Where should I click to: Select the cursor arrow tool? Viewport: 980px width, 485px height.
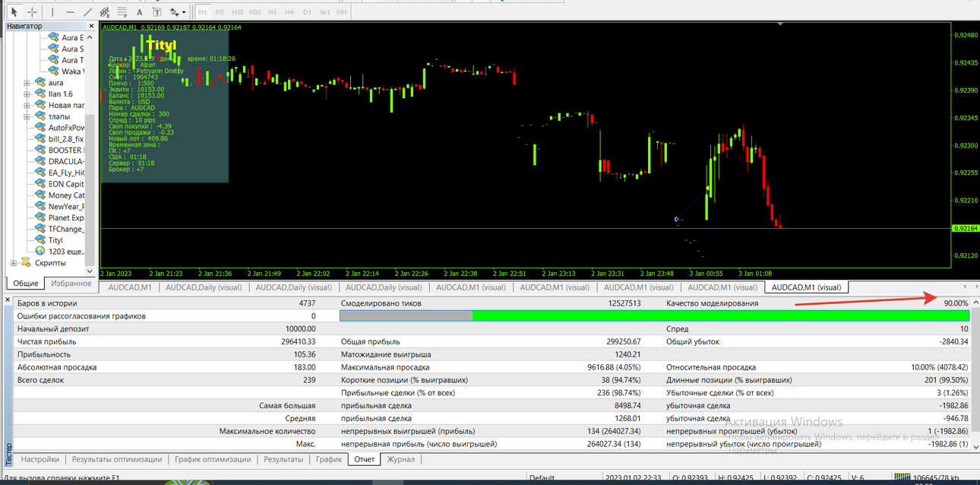[14, 12]
